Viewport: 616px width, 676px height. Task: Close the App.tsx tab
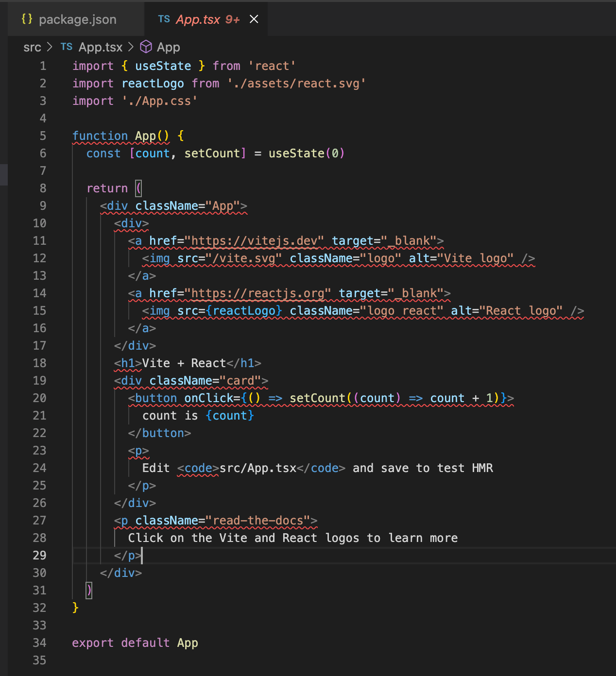click(x=254, y=19)
